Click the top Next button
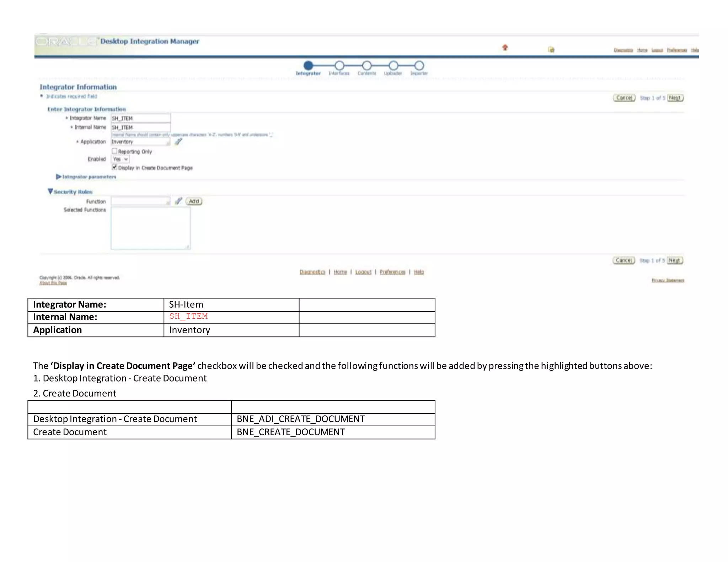Image resolution: width=728 pixels, height=562 pixels. coord(675,98)
